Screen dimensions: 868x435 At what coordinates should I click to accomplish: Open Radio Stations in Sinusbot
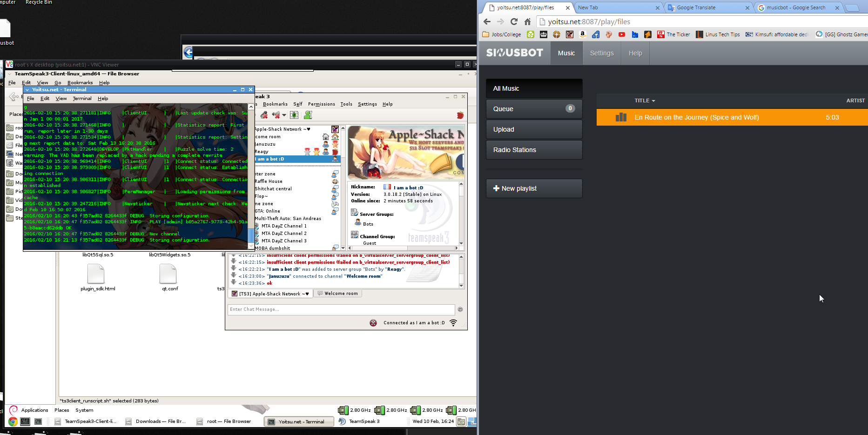534,150
